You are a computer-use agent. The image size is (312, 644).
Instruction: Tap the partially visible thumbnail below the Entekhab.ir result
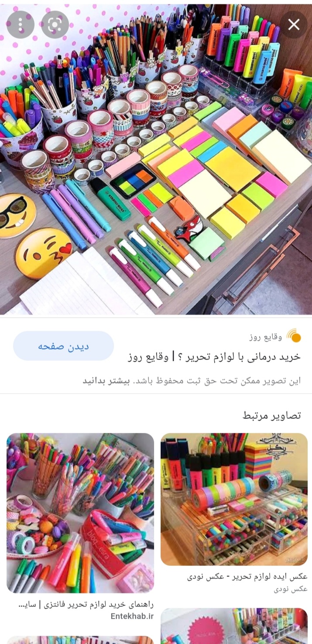tap(80, 640)
